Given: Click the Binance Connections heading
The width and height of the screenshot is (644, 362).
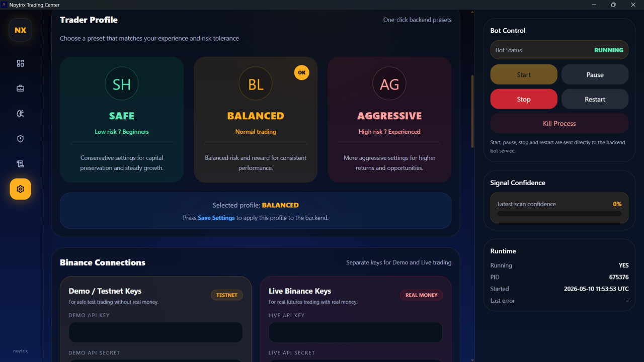Looking at the screenshot, I should coord(103,262).
